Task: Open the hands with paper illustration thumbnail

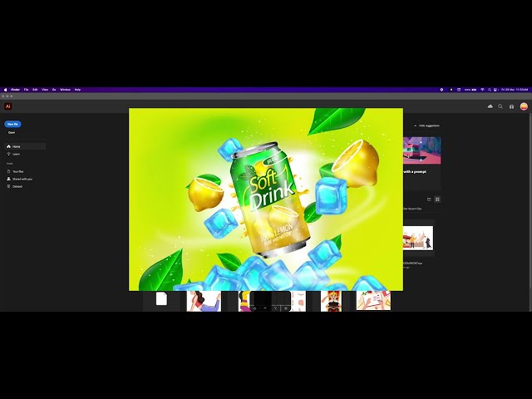Action: 373,301
